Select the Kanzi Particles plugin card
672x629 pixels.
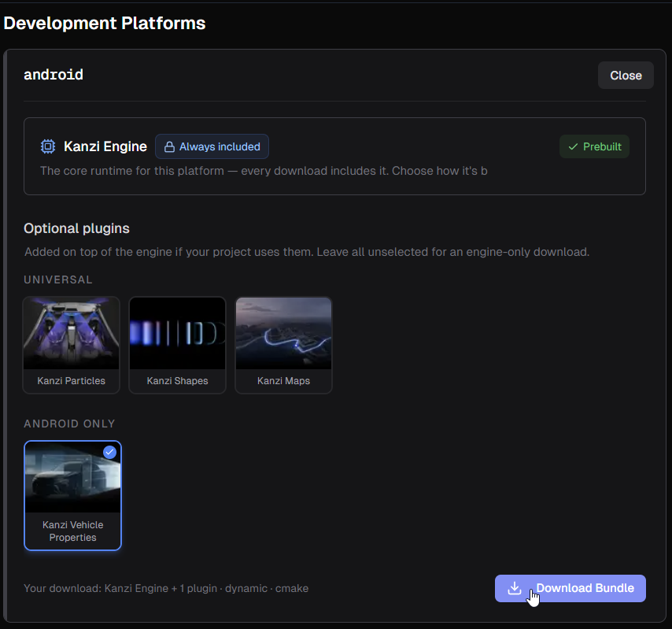(71, 345)
